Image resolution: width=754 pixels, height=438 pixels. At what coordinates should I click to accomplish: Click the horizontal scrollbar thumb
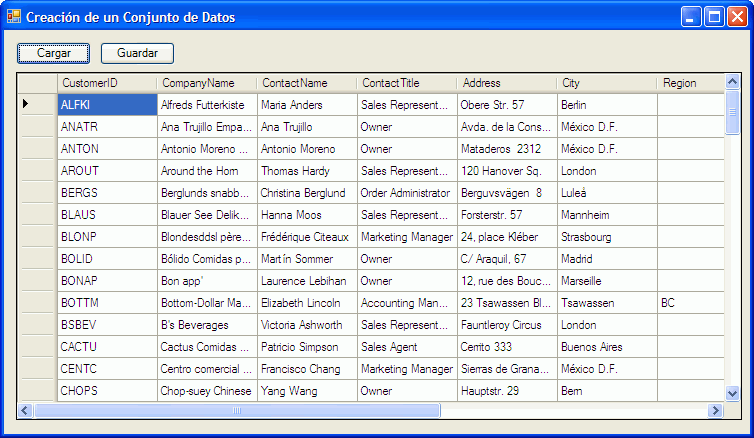(237, 410)
